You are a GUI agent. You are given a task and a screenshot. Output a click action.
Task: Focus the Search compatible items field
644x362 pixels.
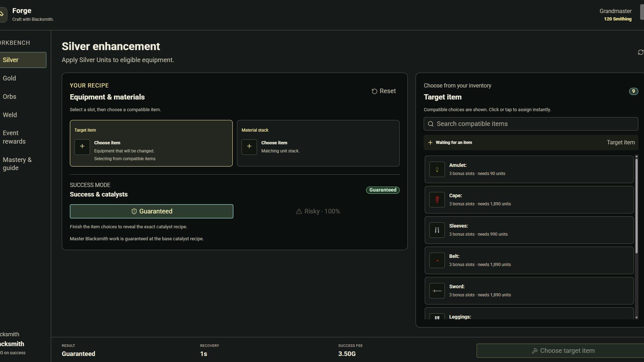point(531,124)
